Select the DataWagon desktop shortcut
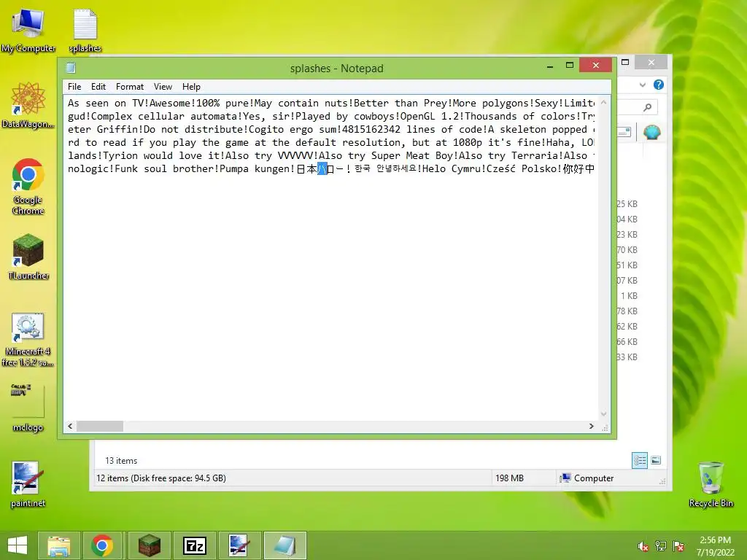This screenshot has width=747, height=560. (28, 105)
